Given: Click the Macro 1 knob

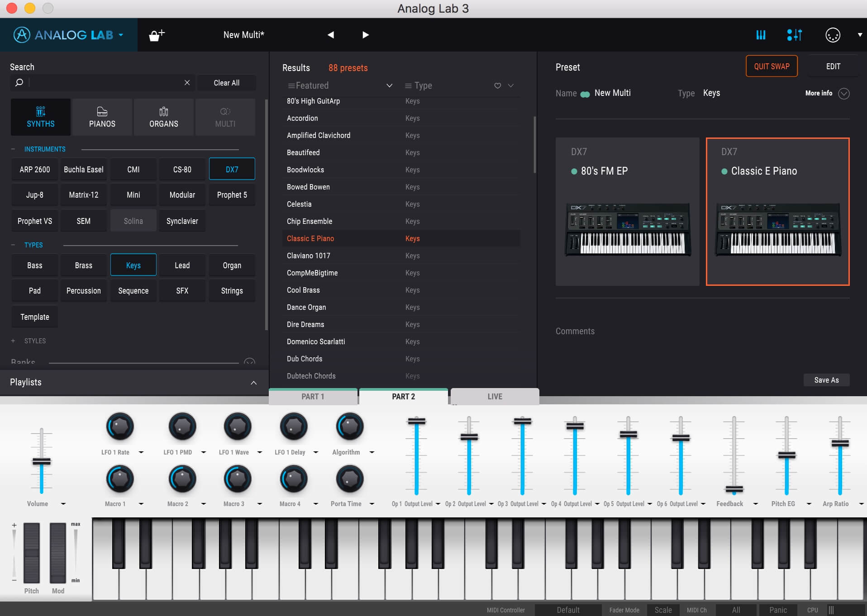Looking at the screenshot, I should click(x=120, y=479).
